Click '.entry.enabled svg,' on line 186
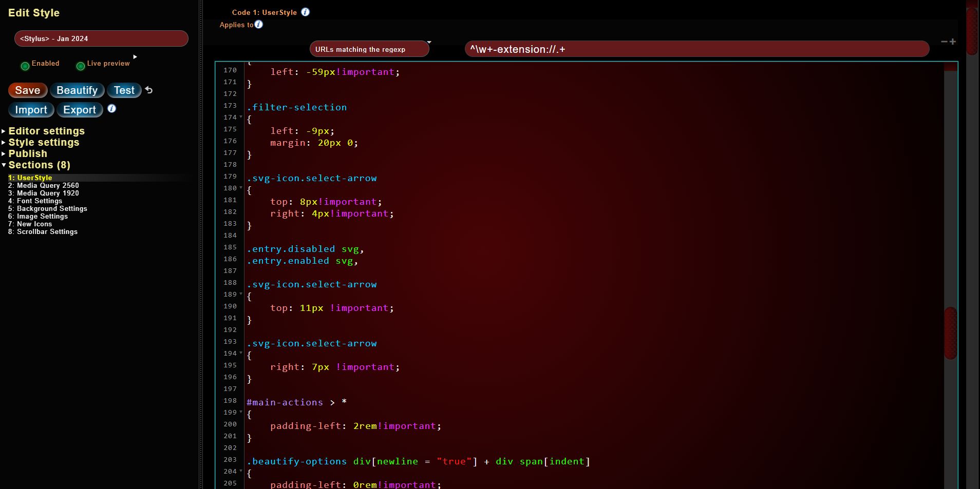This screenshot has height=489, width=980. 302,261
